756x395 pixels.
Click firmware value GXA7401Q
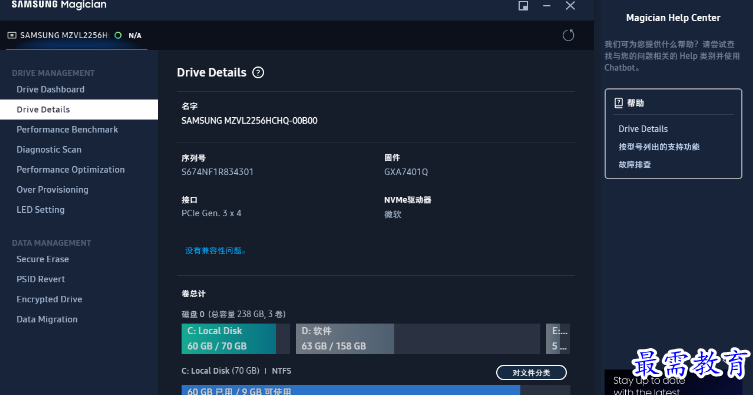point(406,172)
